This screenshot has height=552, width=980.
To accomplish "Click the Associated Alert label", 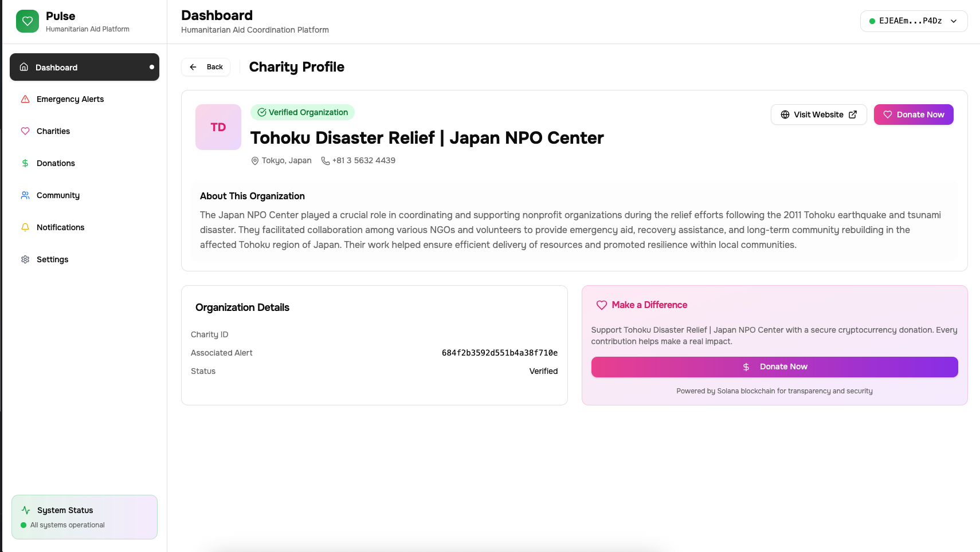I will pos(222,353).
